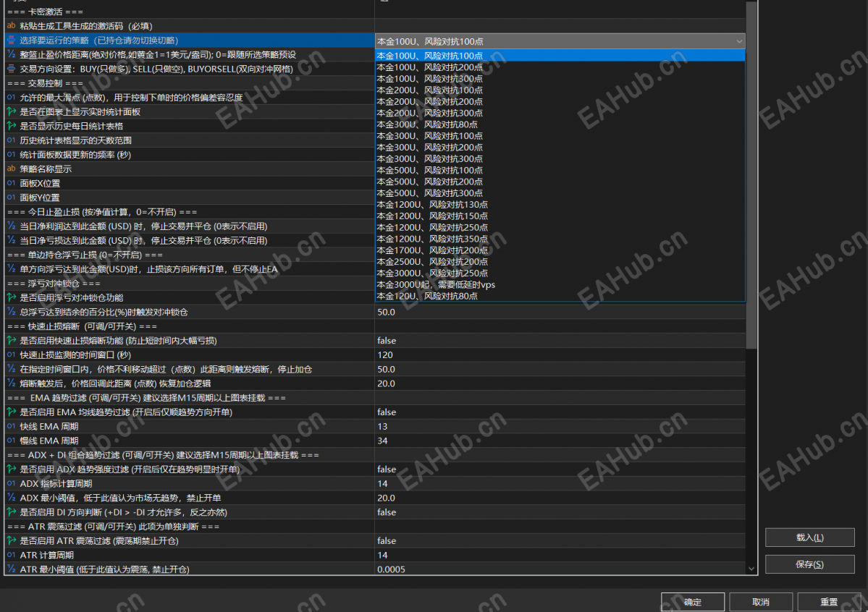Click the integer icon beside 允许的最大滑点
This screenshot has width=868, height=612.
11,98
